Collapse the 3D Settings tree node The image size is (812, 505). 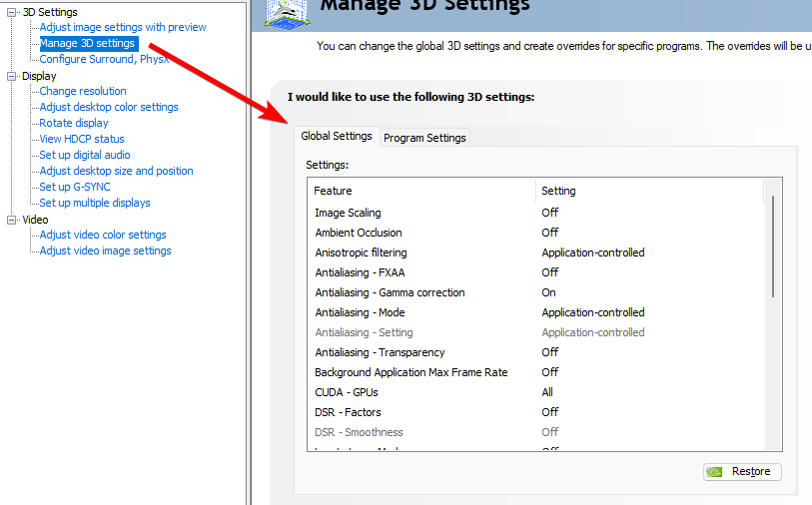click(11, 12)
